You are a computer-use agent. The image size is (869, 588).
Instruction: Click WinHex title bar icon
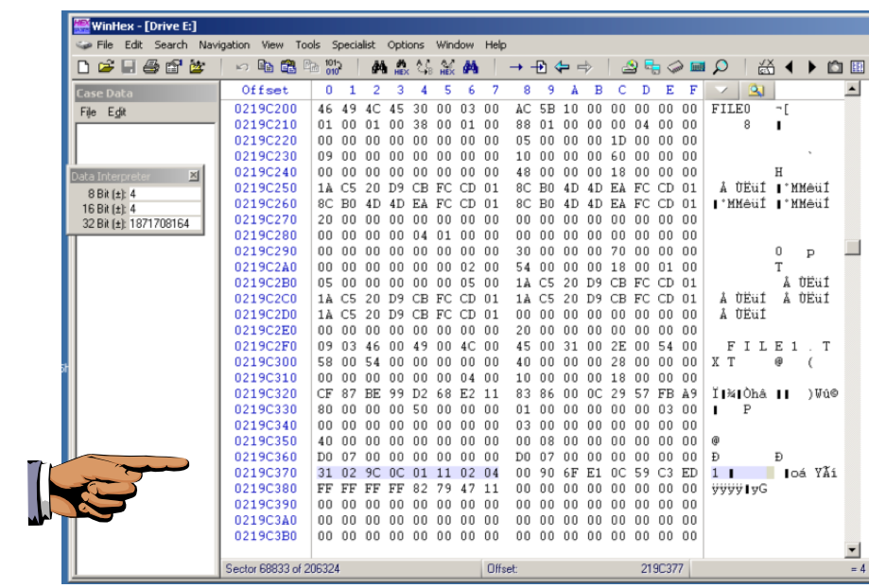pos(81,26)
